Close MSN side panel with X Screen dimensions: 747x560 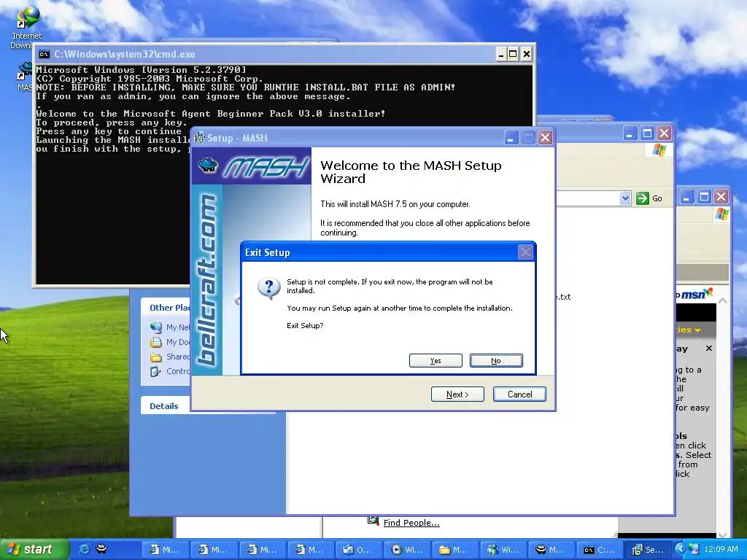709,348
